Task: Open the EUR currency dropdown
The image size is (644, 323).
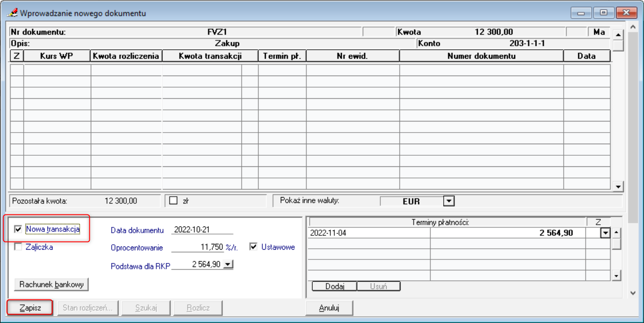Action: [x=449, y=201]
